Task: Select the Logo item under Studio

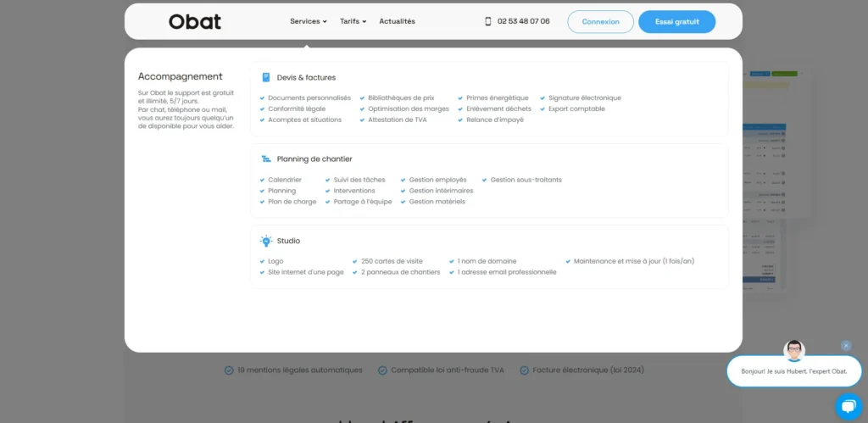Action: (275, 261)
